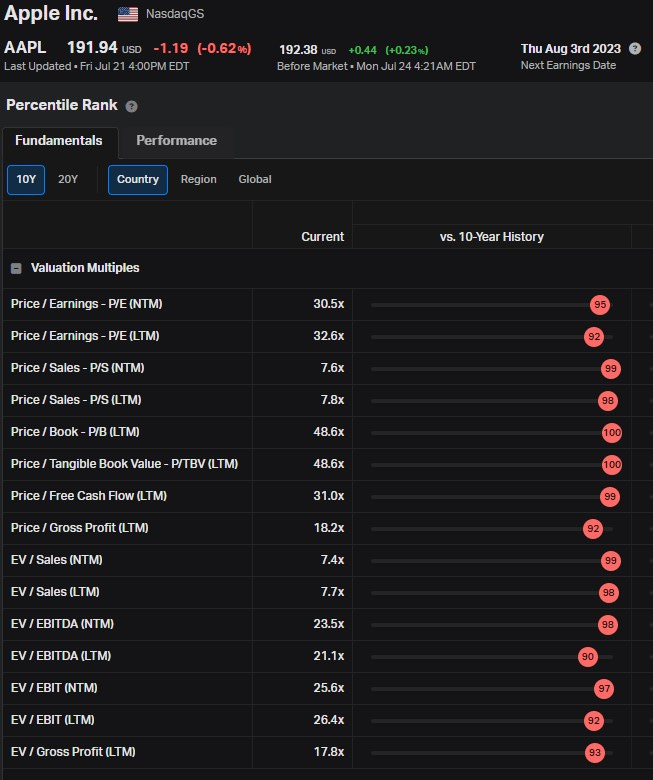Click Price / Free Cash Flow 99 marker
This screenshot has width=653, height=780.
click(x=610, y=496)
